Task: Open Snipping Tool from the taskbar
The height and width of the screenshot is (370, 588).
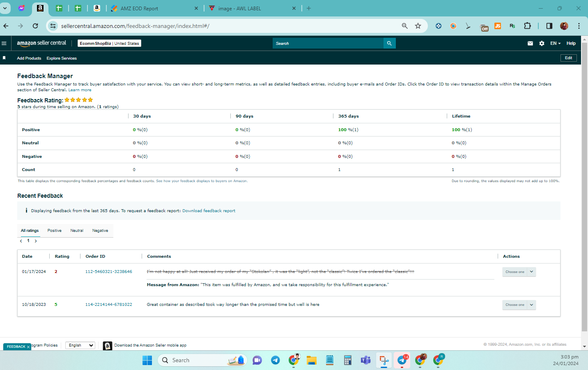Action: (384, 360)
